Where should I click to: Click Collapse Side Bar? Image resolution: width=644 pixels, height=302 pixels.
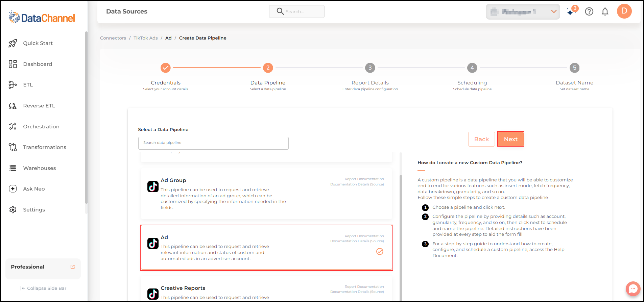pos(43,288)
